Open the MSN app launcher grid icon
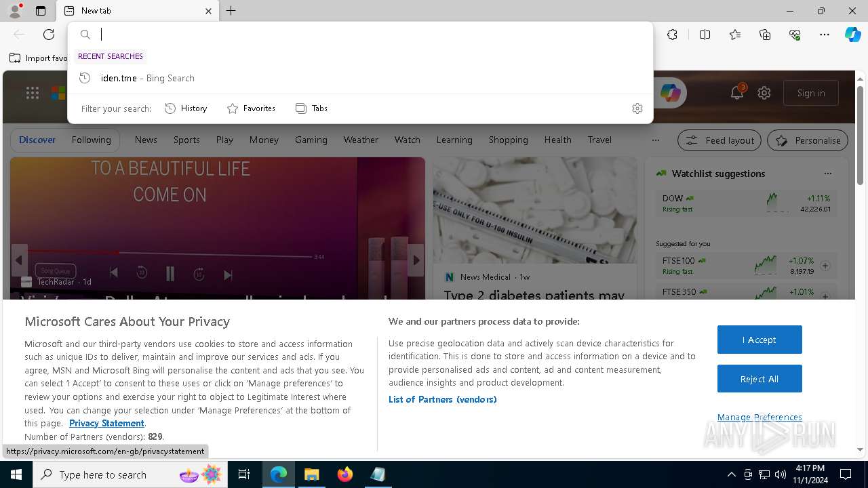868x488 pixels. 33,93
